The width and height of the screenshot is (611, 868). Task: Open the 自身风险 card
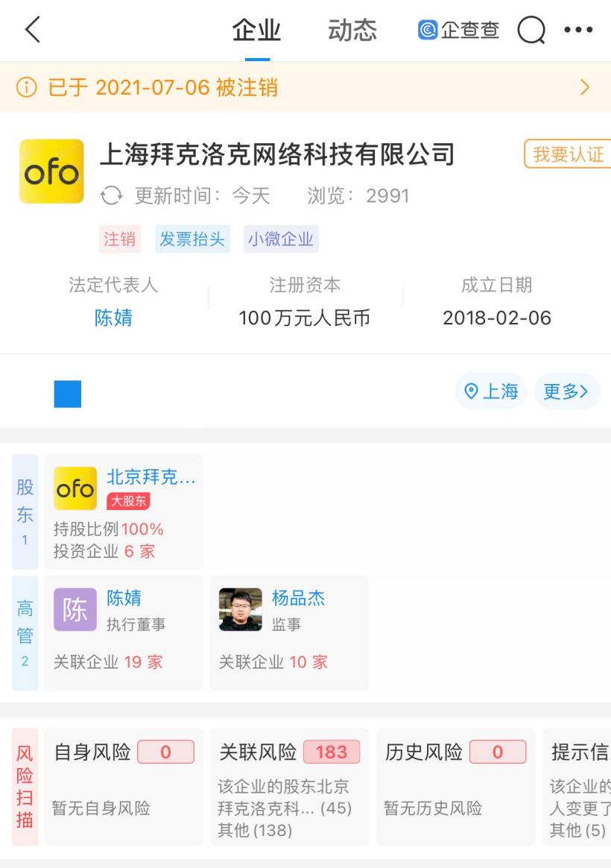coord(124,786)
